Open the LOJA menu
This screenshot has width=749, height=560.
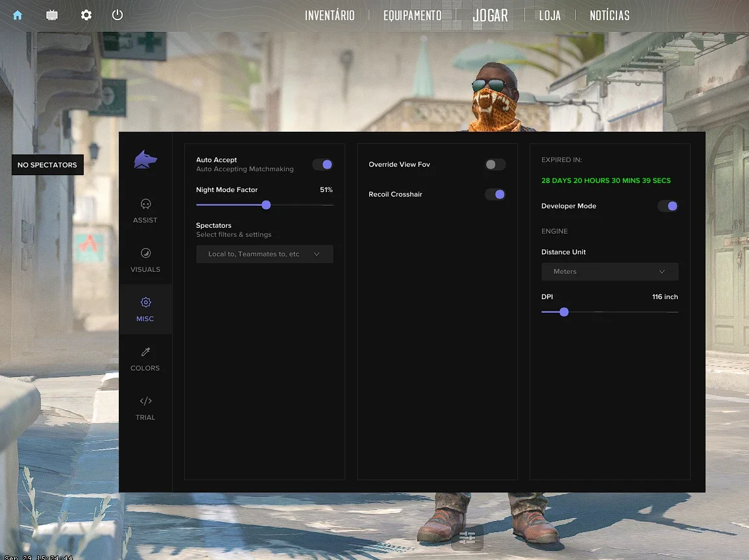(x=550, y=16)
